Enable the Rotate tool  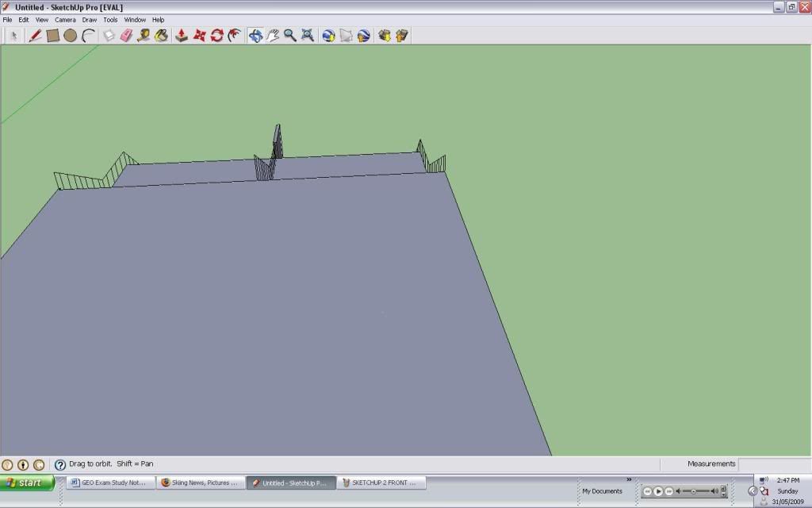pyautogui.click(x=217, y=35)
